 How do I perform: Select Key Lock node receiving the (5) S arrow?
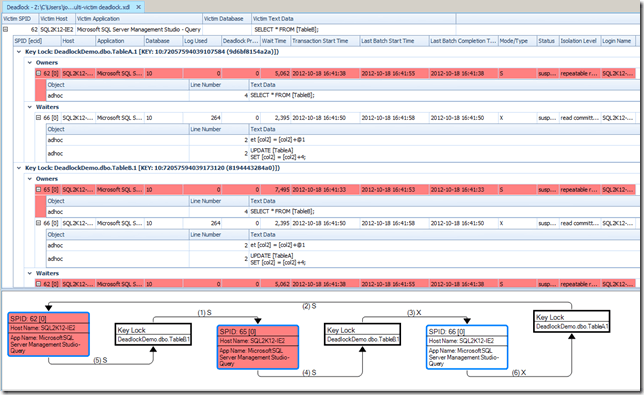click(153, 335)
